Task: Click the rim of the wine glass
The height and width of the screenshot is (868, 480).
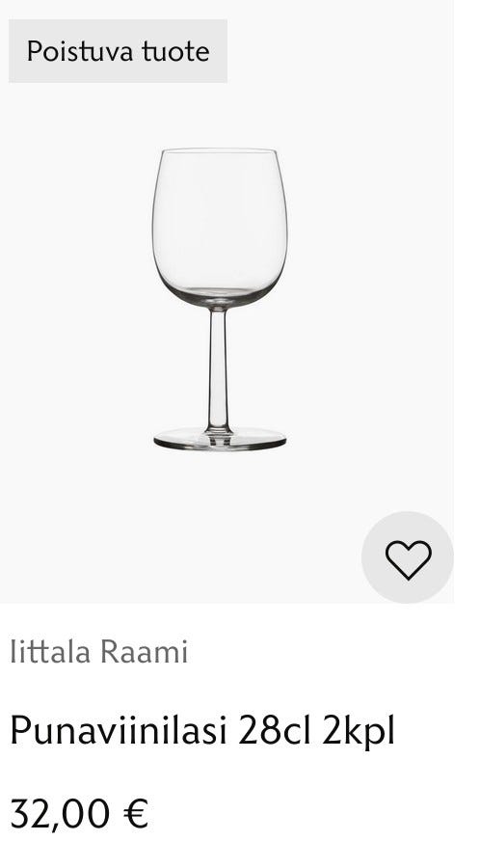Action: click(x=219, y=150)
